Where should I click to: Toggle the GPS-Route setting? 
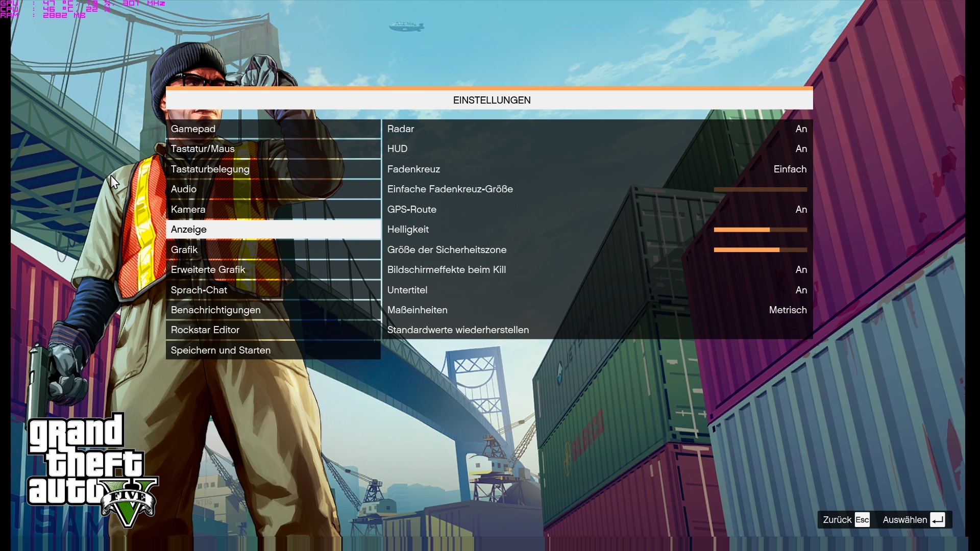[x=801, y=210]
